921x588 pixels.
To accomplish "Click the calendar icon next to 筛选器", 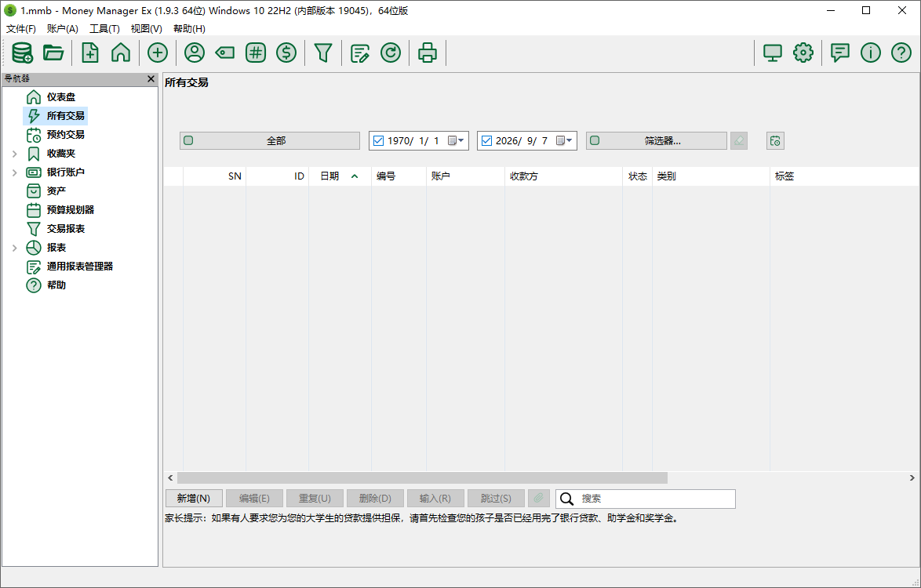I will pos(775,141).
